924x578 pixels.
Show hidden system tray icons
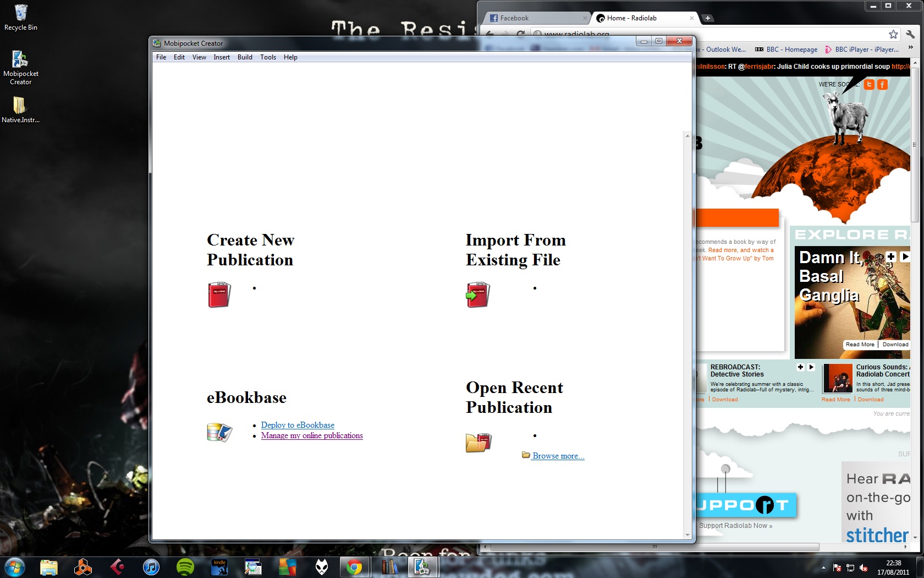[823, 568]
